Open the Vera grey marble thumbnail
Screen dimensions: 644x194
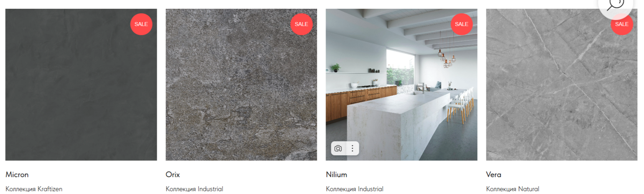point(562,85)
